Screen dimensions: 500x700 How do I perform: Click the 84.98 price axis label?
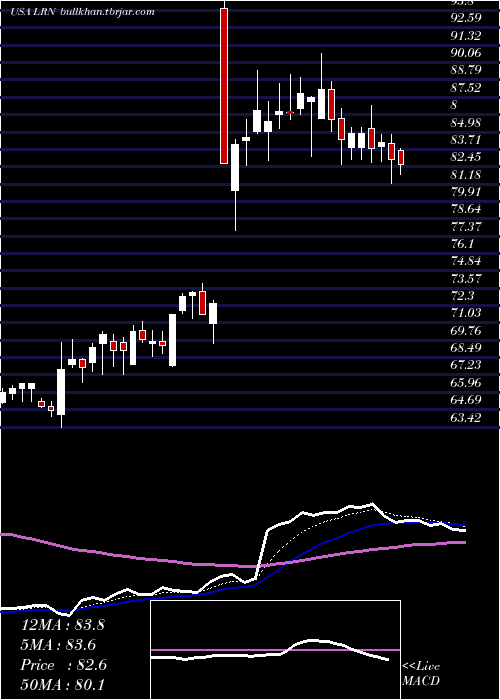tap(467, 122)
